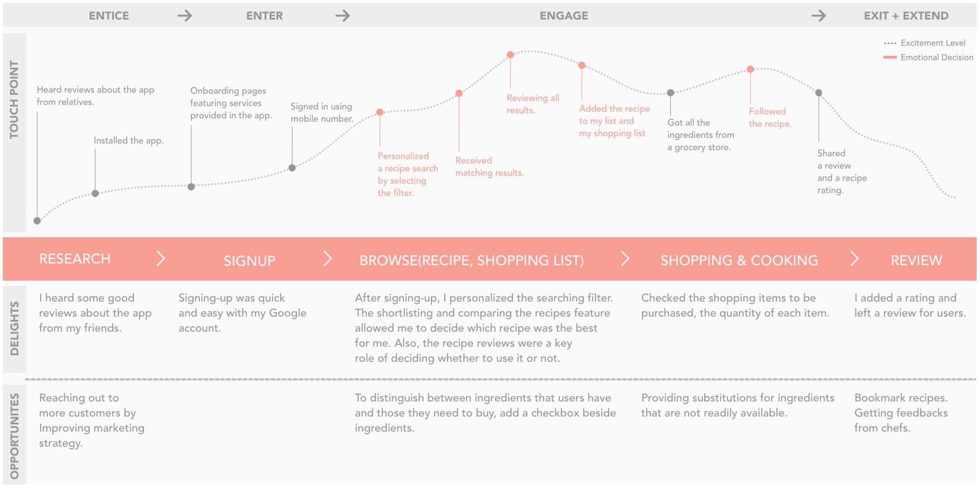
Task: Click the arrow before EXIT + EXTEND
Action: point(819,16)
